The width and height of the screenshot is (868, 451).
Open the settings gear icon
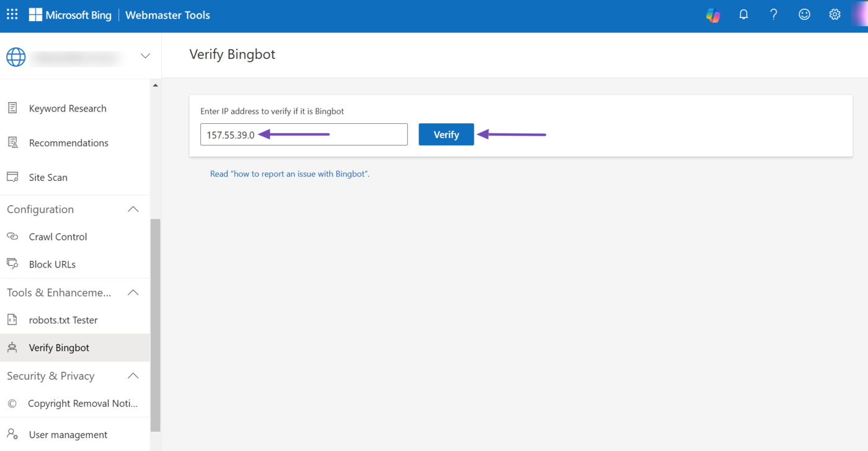[x=835, y=14]
